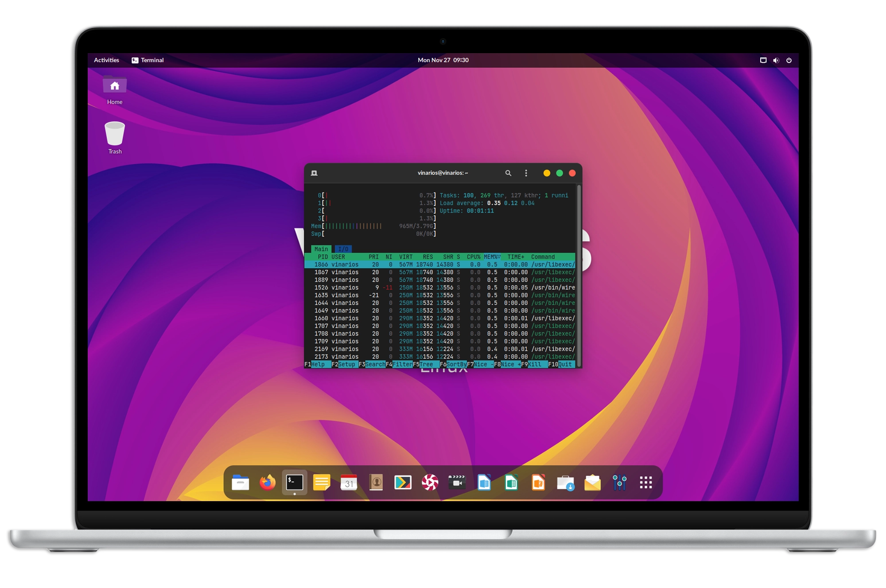The image size is (886, 588).
Task: Click F6 SortBy in htop footer
Action: (453, 365)
